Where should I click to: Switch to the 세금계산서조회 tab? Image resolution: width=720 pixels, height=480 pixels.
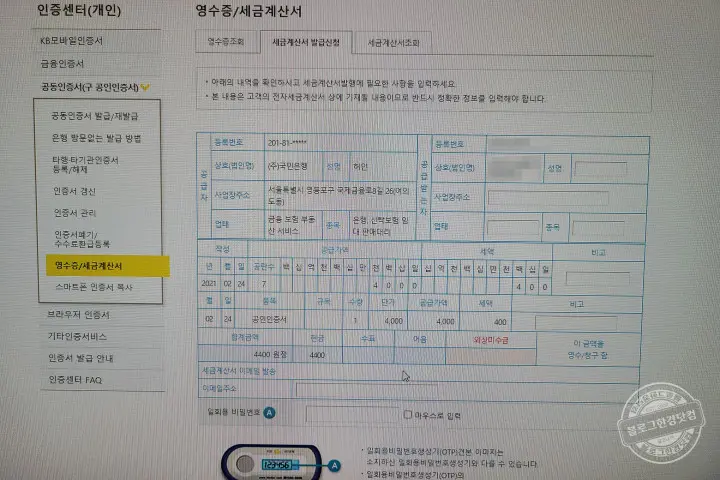[393, 43]
